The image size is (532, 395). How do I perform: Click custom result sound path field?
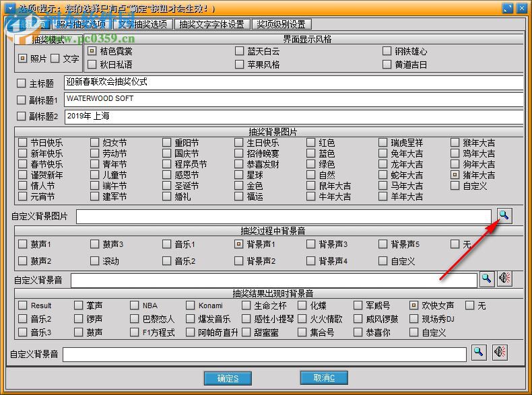[x=265, y=355]
